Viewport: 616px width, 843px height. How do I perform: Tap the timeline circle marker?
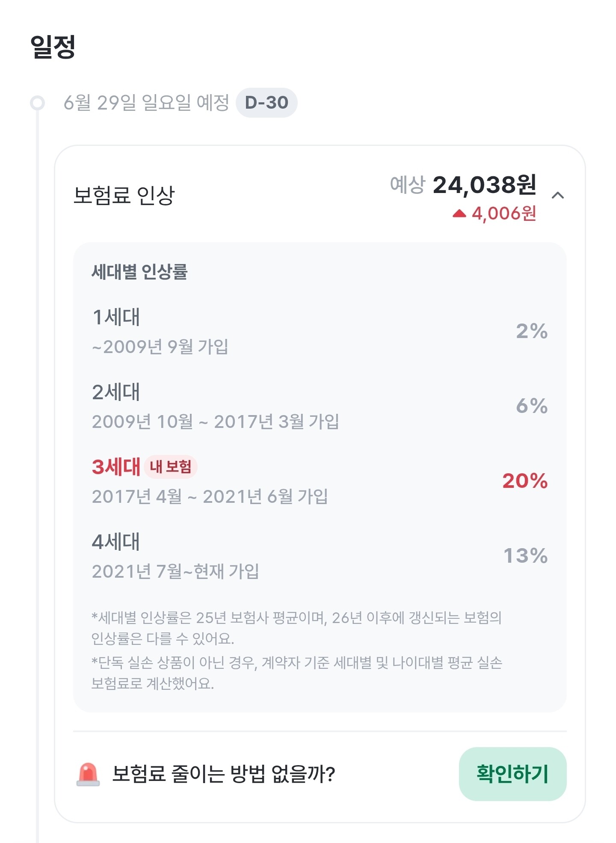[x=38, y=103]
